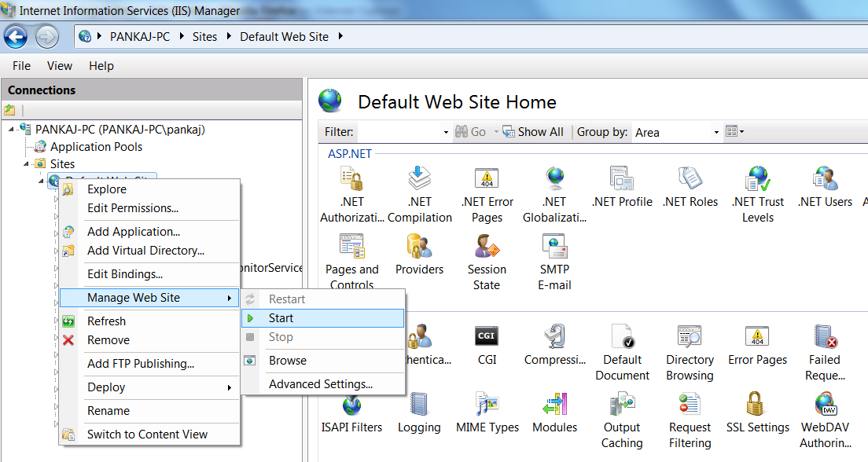Viewport: 868px width, 462px height.
Task: Click PANKAJ-PC in the address breadcrumb
Action: click(140, 36)
